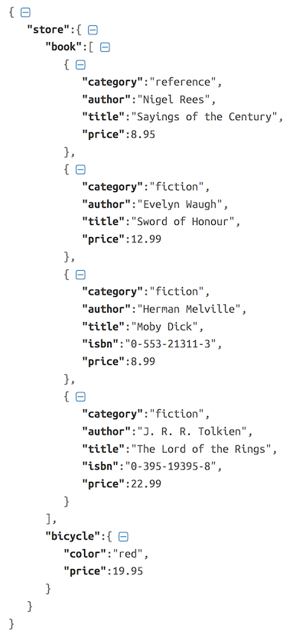Image resolution: width=306 pixels, height=644 pixels.
Task: Collapse the "book" array
Action: click(x=105, y=47)
